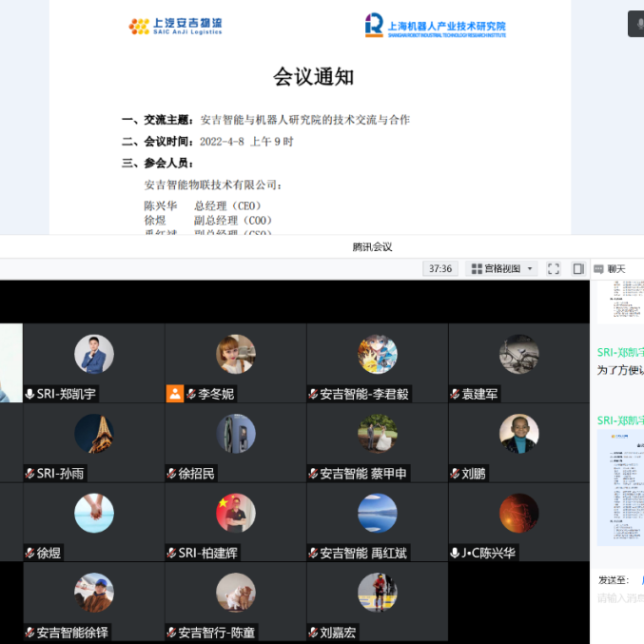Click the 上汽安吉物流 logo in document
The image size is (644, 644).
point(175,27)
